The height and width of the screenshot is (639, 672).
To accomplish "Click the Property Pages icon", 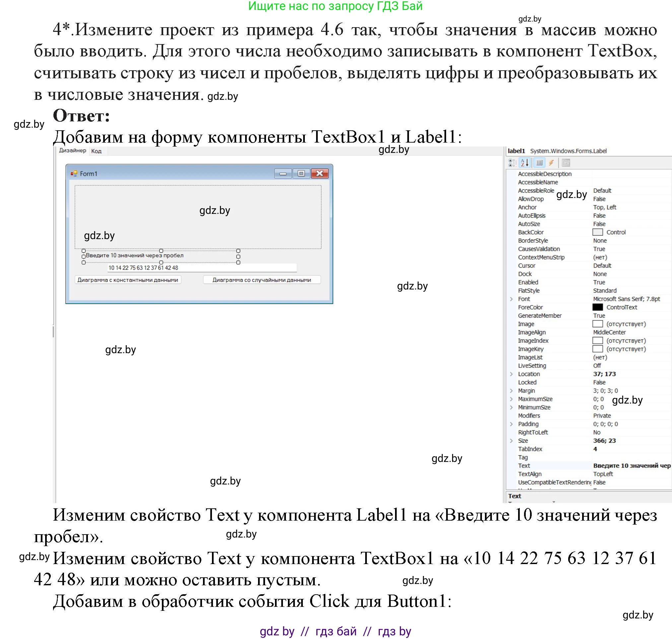I will 566,163.
